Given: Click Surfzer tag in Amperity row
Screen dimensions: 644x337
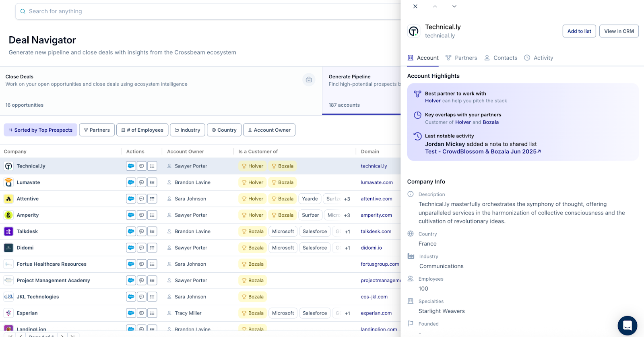Looking at the screenshot, I should [x=310, y=215].
